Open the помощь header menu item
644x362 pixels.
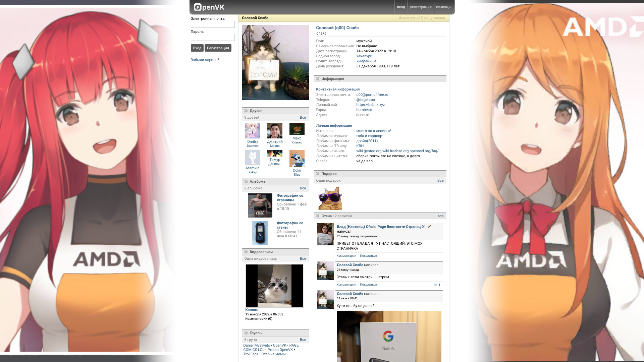tap(443, 7)
